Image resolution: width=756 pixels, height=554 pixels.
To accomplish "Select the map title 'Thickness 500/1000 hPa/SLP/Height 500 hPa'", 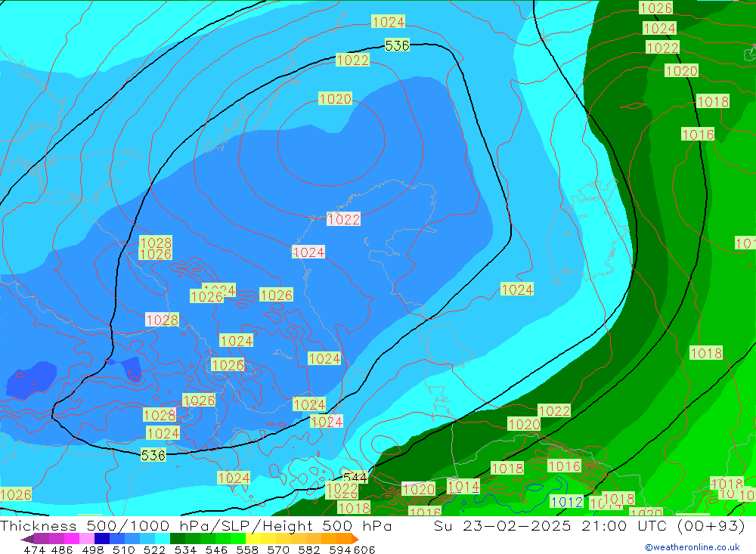I will (196, 525).
